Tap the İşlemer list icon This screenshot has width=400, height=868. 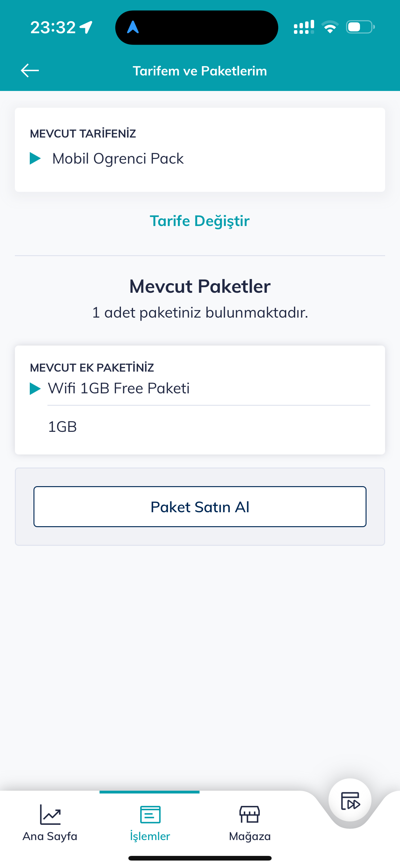150,814
